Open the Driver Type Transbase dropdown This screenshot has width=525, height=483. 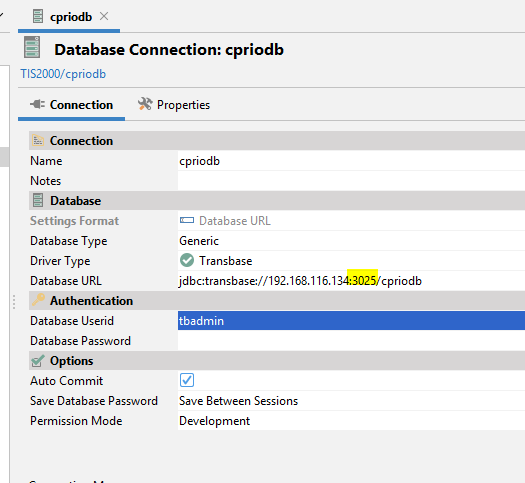tap(351, 261)
